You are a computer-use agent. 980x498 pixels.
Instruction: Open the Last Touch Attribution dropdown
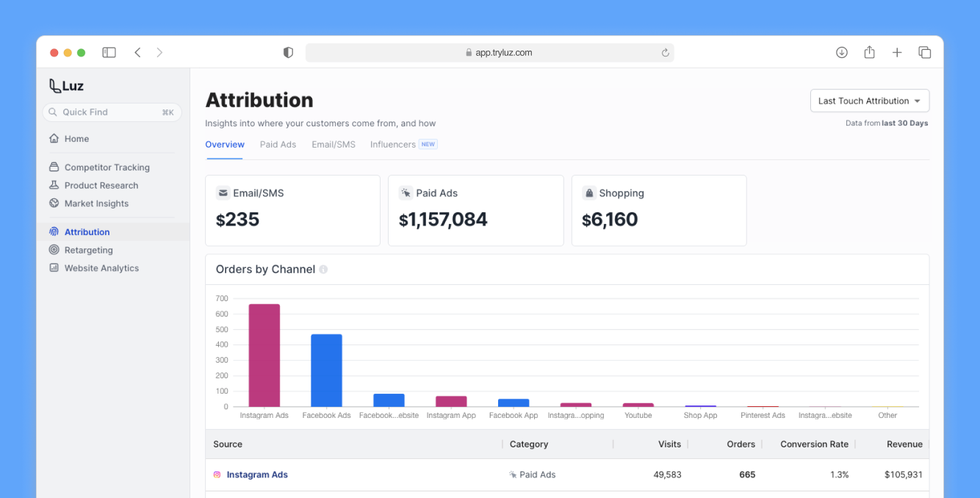869,101
